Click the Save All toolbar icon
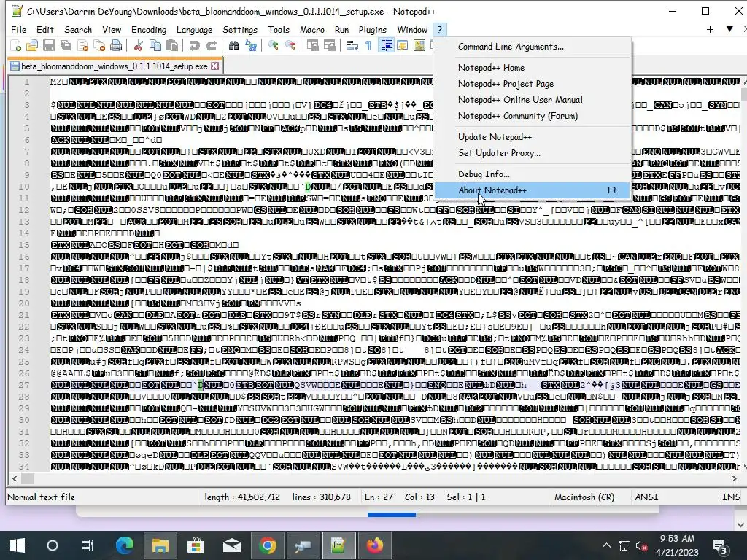This screenshot has height=560, width=747. pos(65,46)
